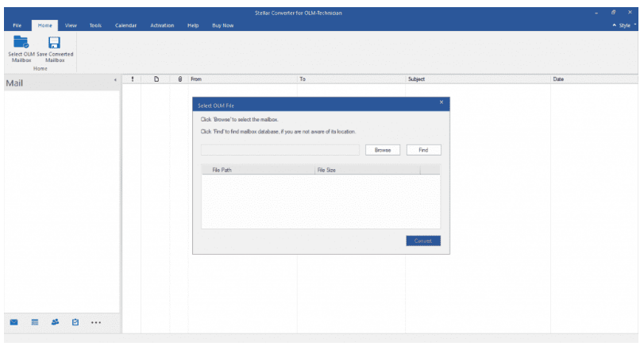The width and height of the screenshot is (644, 346).
Task: Sort by item type document column icon
Action: [156, 79]
